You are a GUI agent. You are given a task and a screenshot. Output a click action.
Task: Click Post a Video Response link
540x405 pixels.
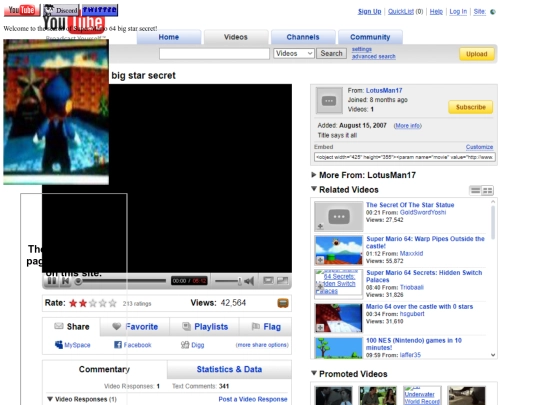[x=253, y=399]
